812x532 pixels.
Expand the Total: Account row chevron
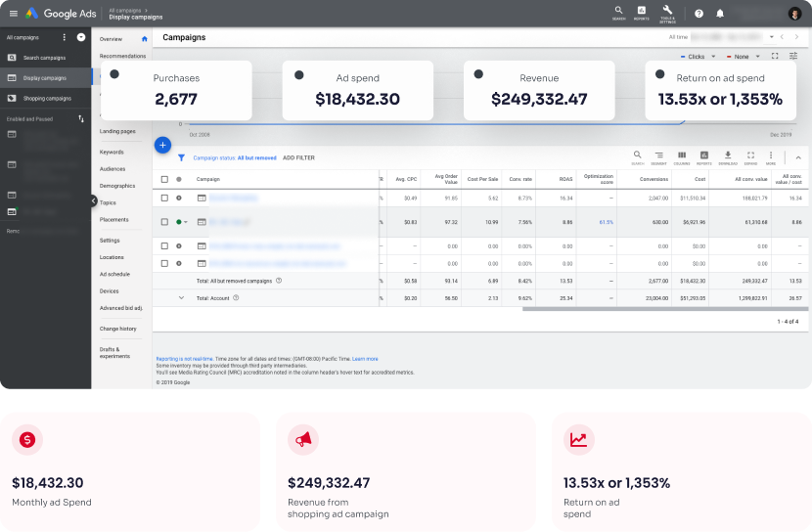pyautogui.click(x=181, y=297)
